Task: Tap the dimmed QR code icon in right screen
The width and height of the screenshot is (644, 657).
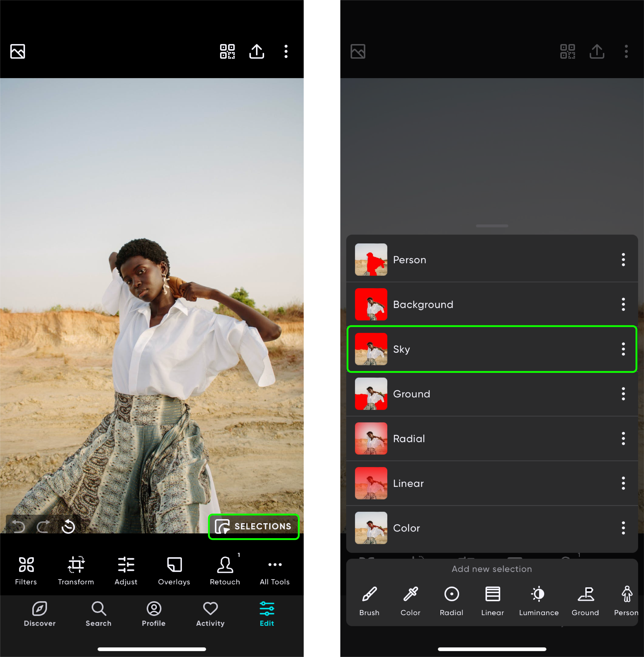Action: click(568, 51)
